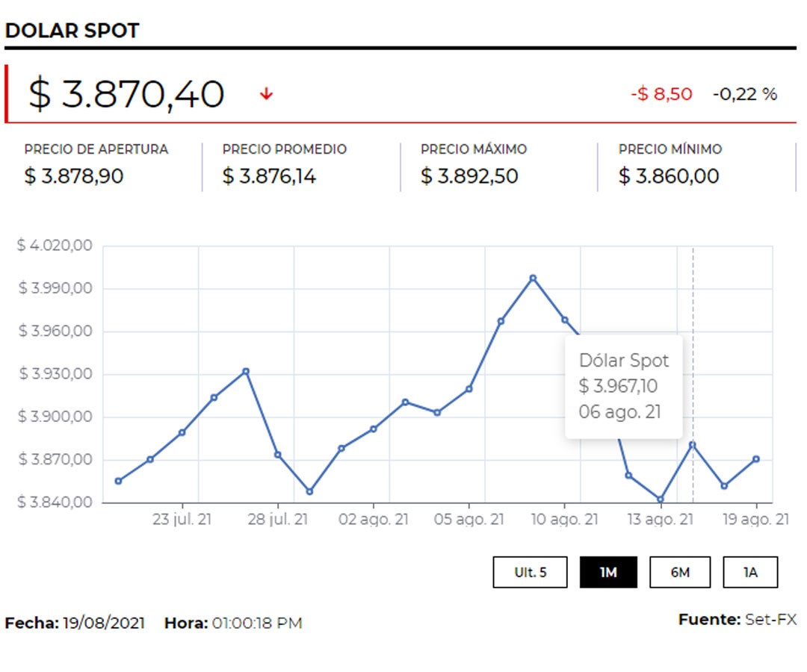Click the Precio Máximo value $ 3.892,50

[469, 177]
